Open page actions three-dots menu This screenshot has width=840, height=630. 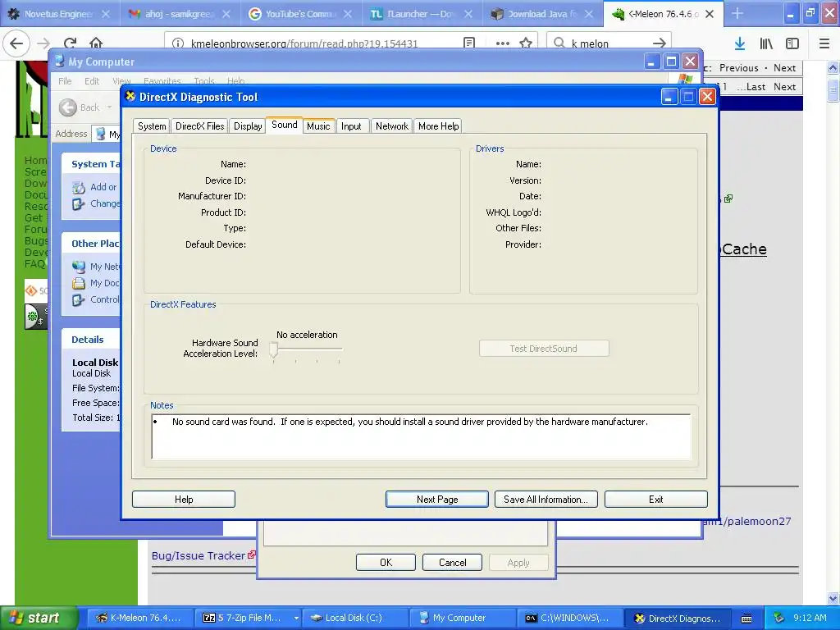click(503, 43)
